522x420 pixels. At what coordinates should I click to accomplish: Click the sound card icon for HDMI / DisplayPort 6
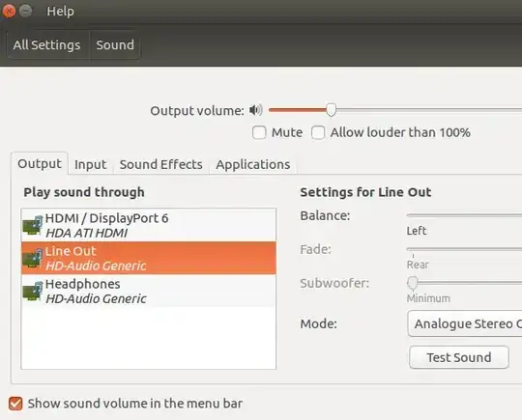click(x=33, y=225)
